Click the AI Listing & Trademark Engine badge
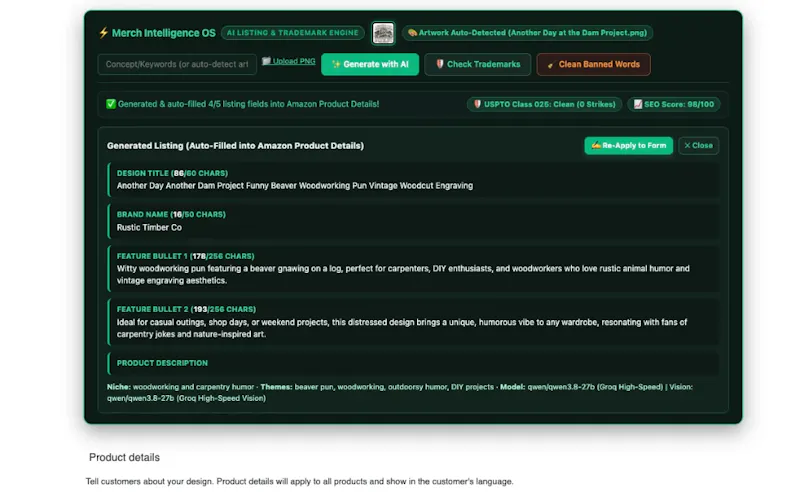The width and height of the screenshot is (800, 493). coord(293,33)
